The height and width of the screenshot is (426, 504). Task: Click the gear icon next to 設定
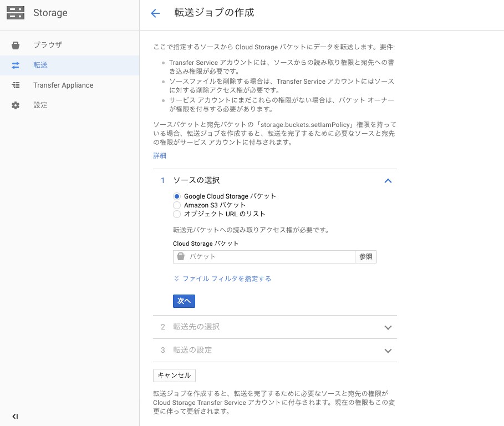(x=16, y=105)
